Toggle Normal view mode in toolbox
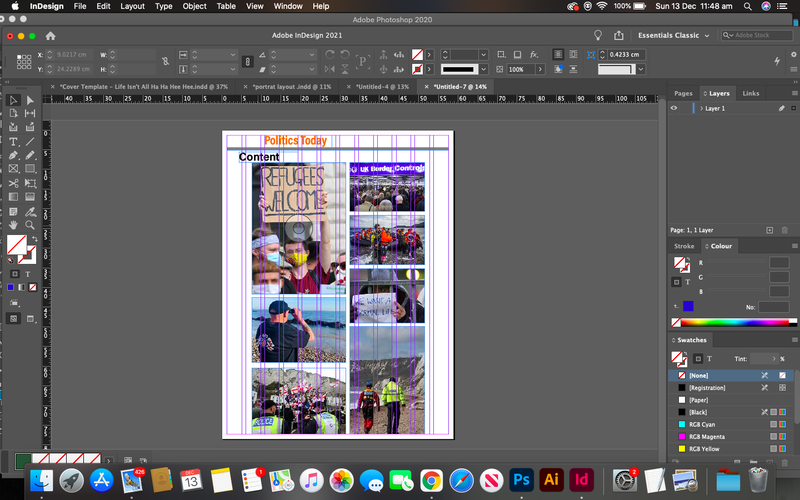The width and height of the screenshot is (800, 500). [x=14, y=319]
